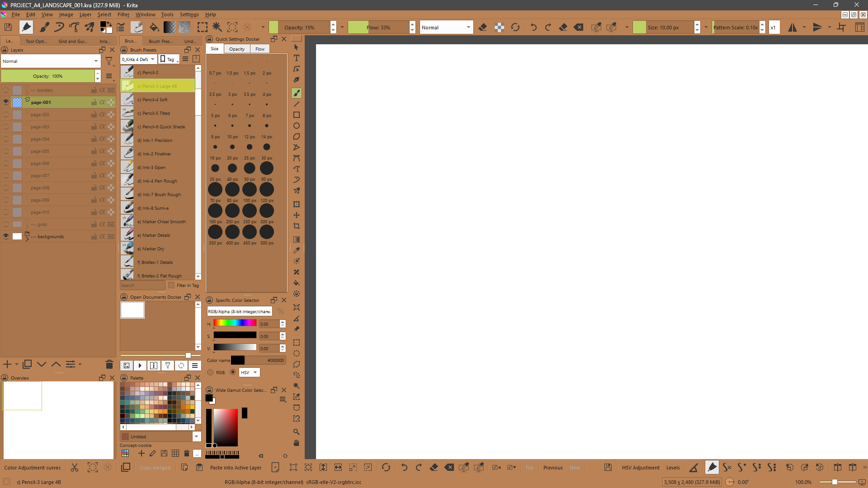Delete layer using trash icon
Viewport: 868px width, 488px height.
pos(109,364)
